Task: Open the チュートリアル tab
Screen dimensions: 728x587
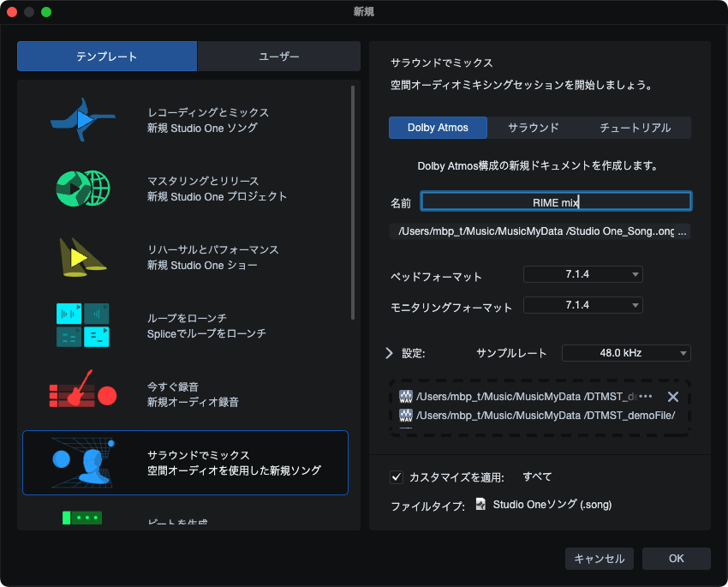Action: [635, 128]
